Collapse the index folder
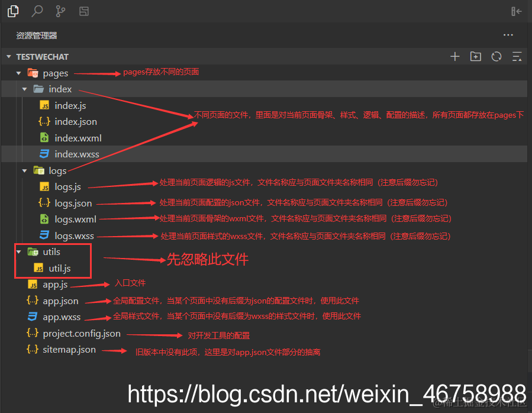The height and width of the screenshot is (413, 532). click(x=24, y=89)
